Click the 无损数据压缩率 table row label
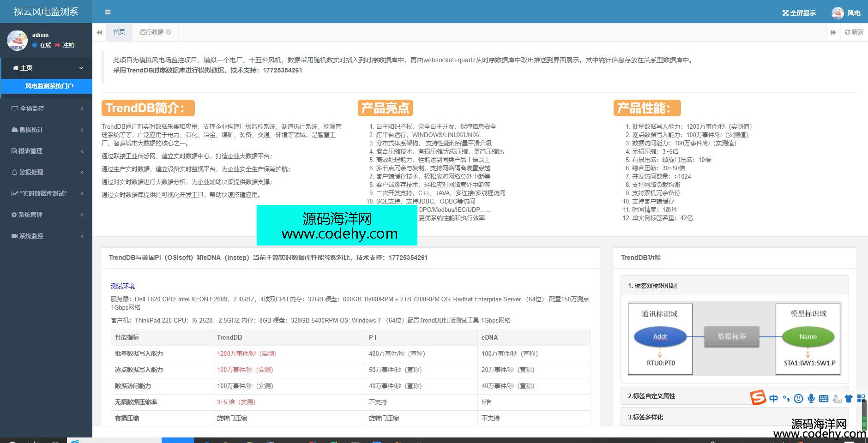The image size is (868, 443). coord(136,402)
